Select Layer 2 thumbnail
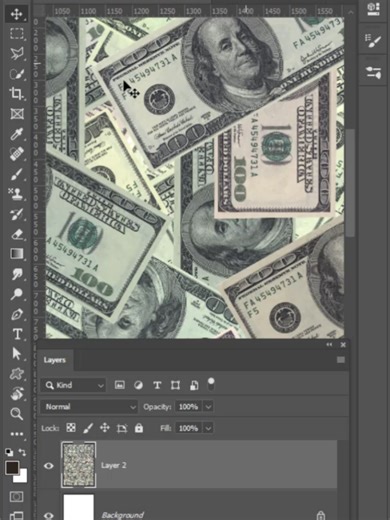The height and width of the screenshot is (520, 390). tap(79, 465)
